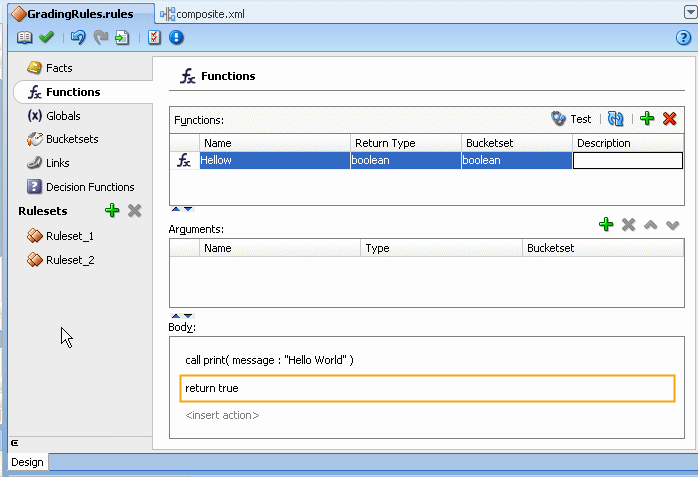
Task: Click the refresh icon beside Test
Action: pos(616,118)
